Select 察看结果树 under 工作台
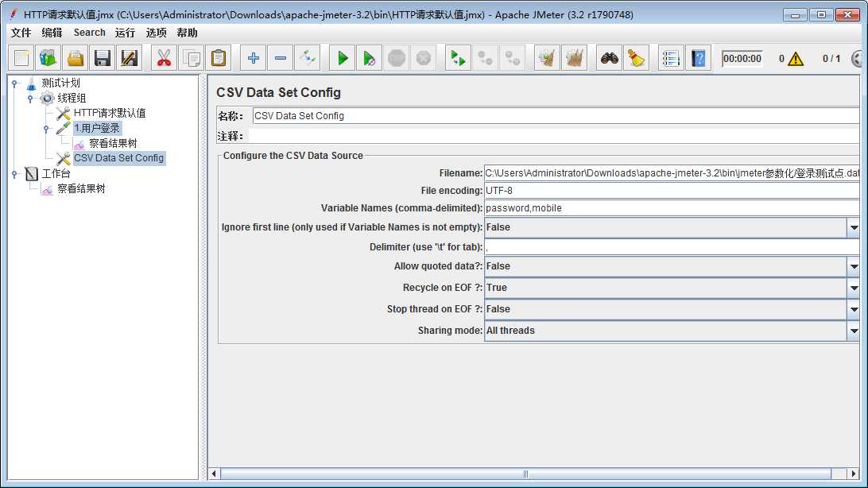Viewport: 868px width, 488px height. pos(81,188)
